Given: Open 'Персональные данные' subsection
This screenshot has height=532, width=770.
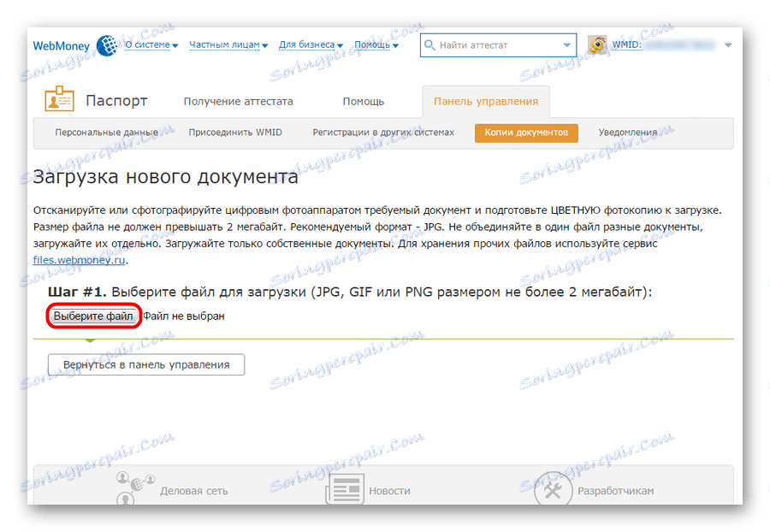Looking at the screenshot, I should [107, 133].
